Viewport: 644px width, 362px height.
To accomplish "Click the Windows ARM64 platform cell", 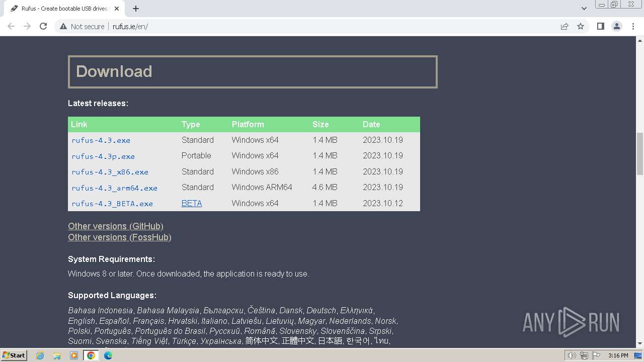I will click(x=262, y=187).
